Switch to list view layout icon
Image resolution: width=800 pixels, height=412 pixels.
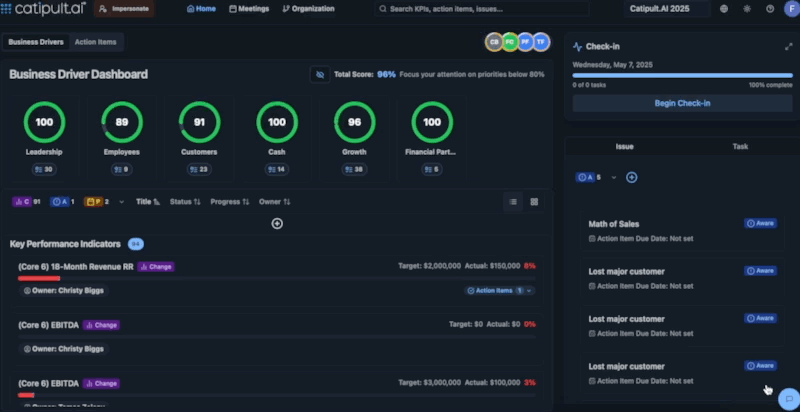coord(513,201)
